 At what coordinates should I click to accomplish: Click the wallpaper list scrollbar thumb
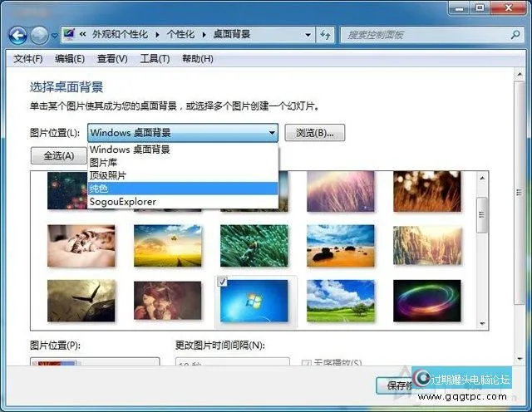click(482, 215)
